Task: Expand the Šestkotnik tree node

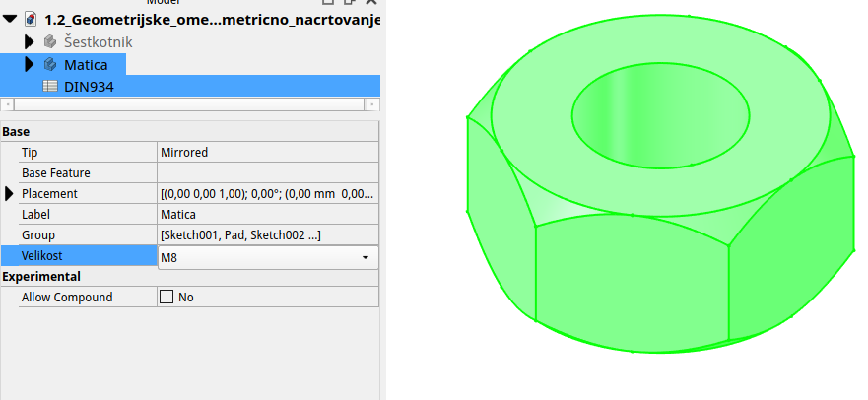Action: click(29, 42)
